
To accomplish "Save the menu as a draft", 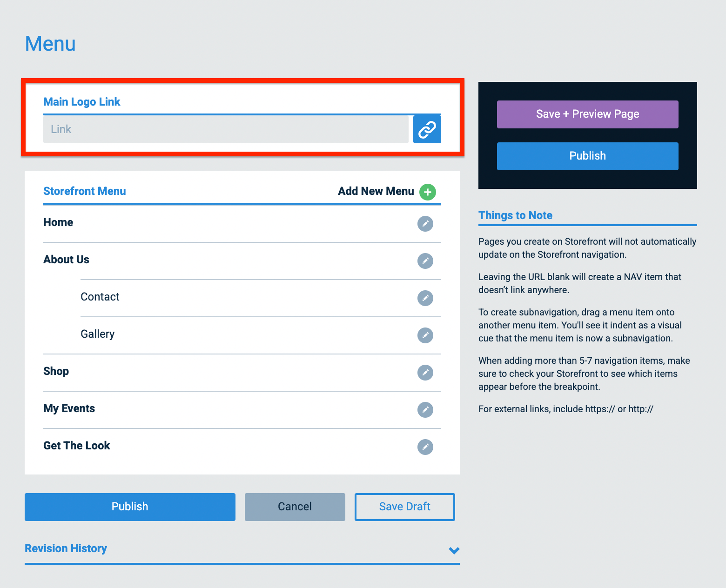I will pos(404,507).
